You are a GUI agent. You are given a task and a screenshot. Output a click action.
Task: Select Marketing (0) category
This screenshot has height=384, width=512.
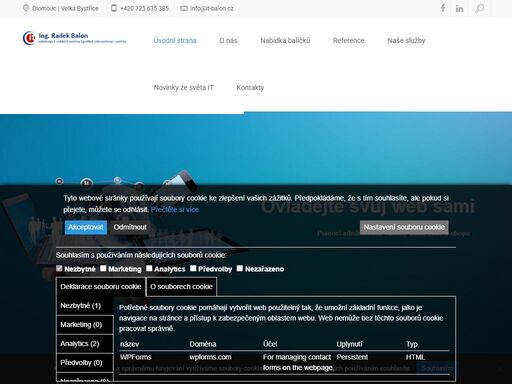tap(85, 325)
